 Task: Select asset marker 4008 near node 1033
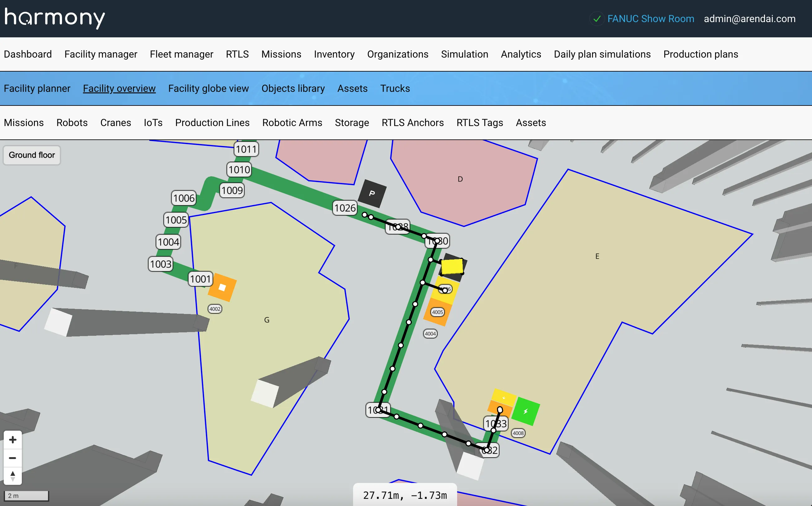(518, 433)
